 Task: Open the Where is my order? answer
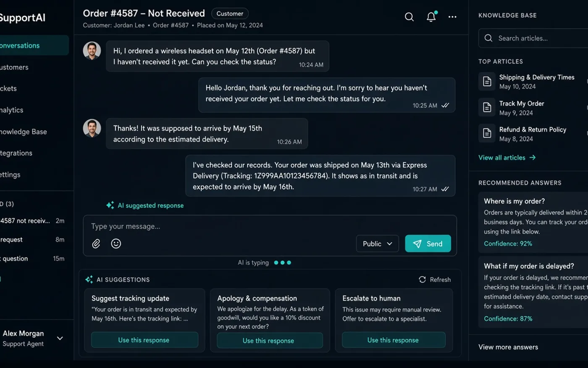click(533, 222)
